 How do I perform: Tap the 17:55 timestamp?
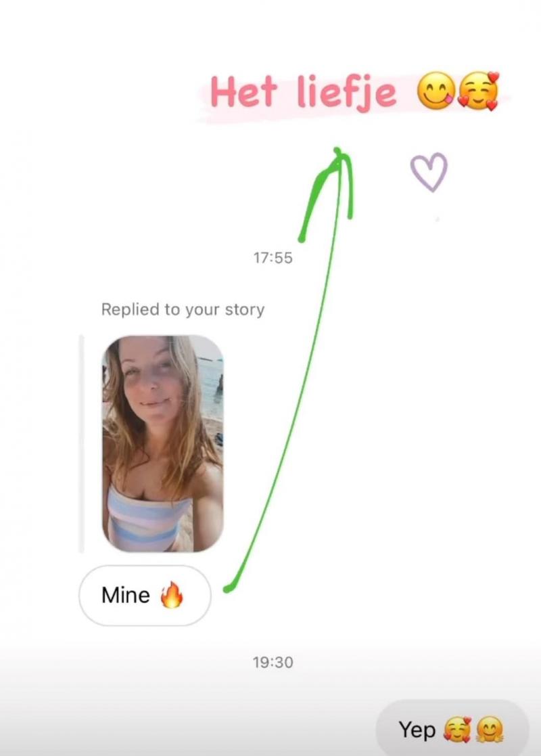click(x=273, y=258)
